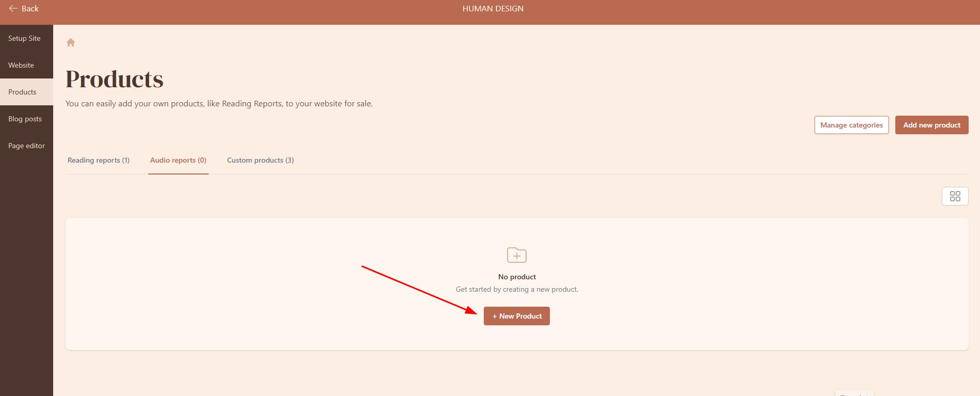Click the + New Product button
Viewport: 980px width, 396px height.
[516, 316]
